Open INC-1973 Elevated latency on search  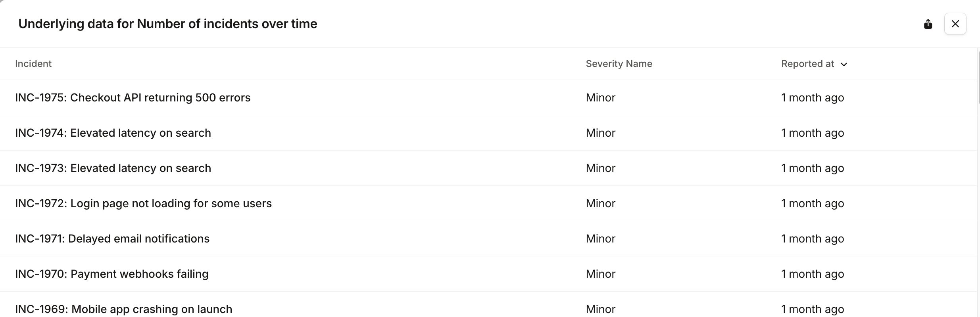pos(113,168)
